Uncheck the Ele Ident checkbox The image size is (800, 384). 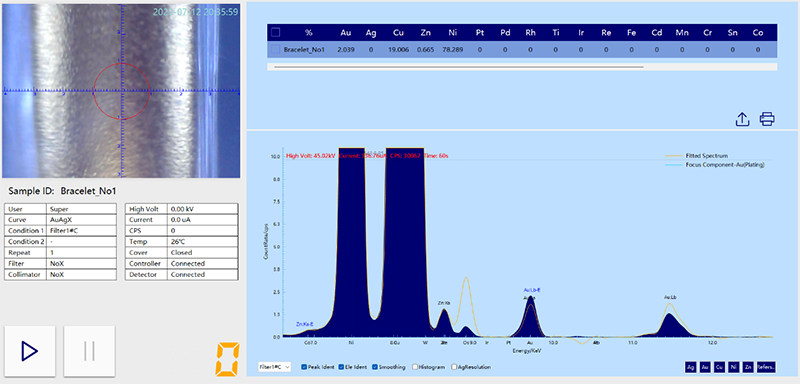(341, 367)
